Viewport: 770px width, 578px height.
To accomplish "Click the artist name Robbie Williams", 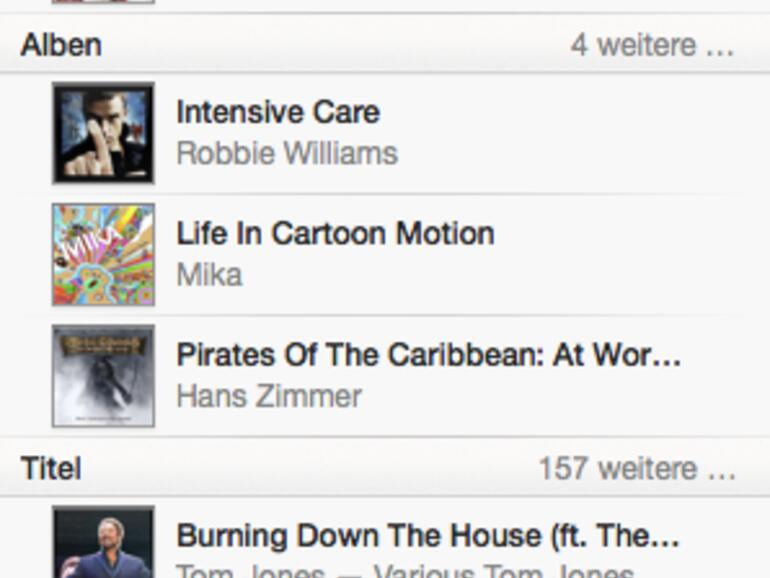I will tap(287, 154).
